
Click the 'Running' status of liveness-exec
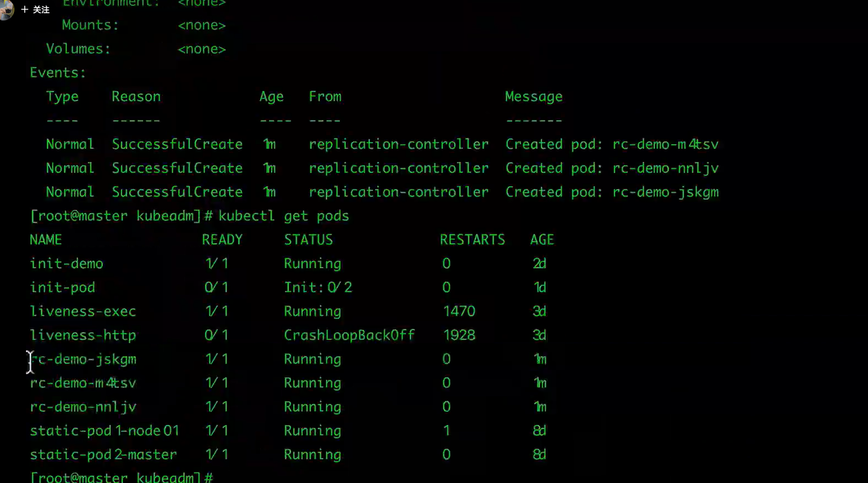313,312
